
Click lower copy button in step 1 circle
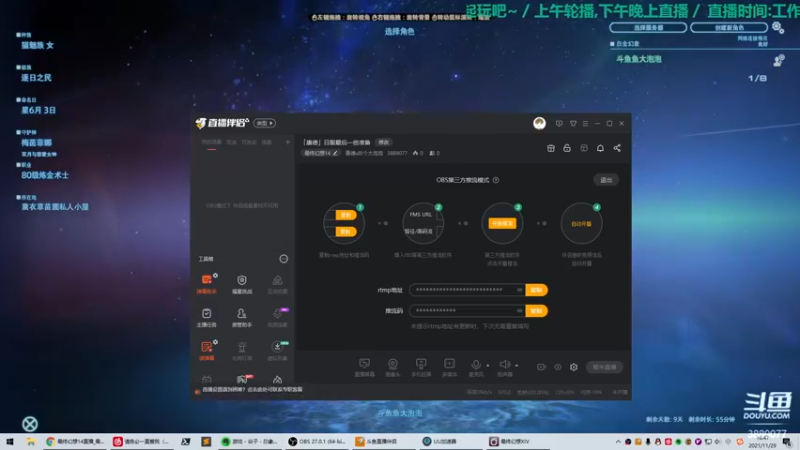coord(345,232)
